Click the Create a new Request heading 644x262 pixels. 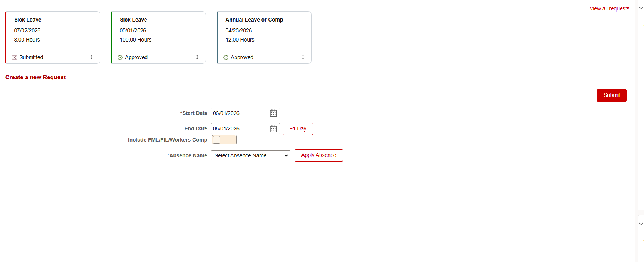[35, 77]
